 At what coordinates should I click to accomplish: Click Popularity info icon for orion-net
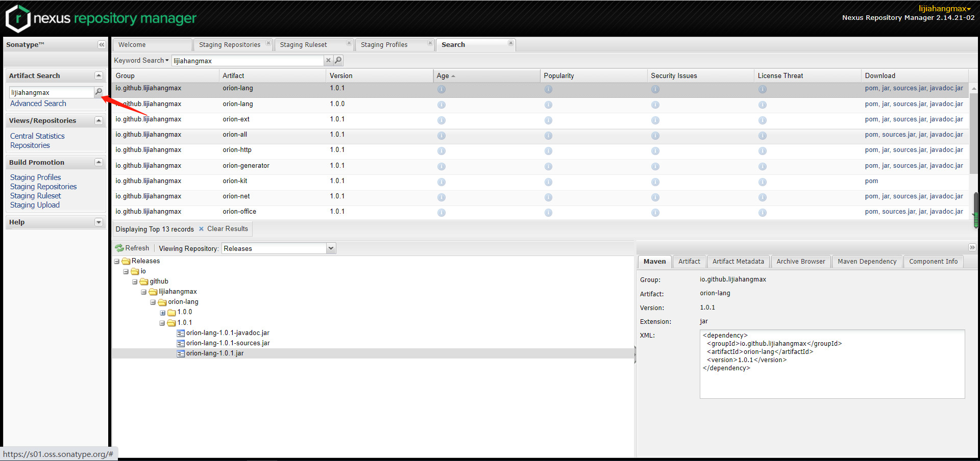548,197
